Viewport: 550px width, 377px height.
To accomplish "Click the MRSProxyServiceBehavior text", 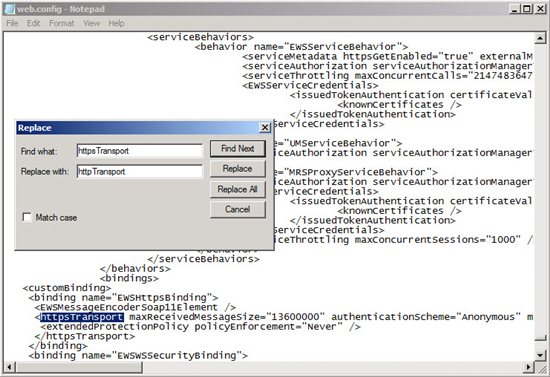I will tap(357, 172).
